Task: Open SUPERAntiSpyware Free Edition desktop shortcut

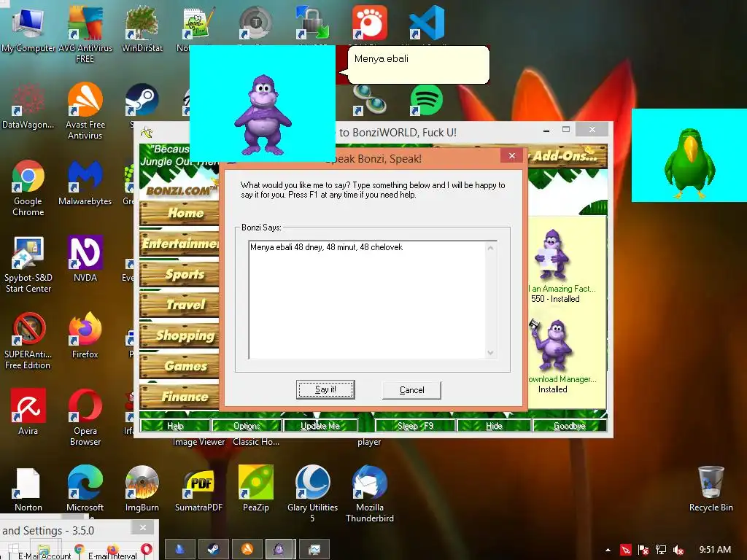Action: coord(28,341)
